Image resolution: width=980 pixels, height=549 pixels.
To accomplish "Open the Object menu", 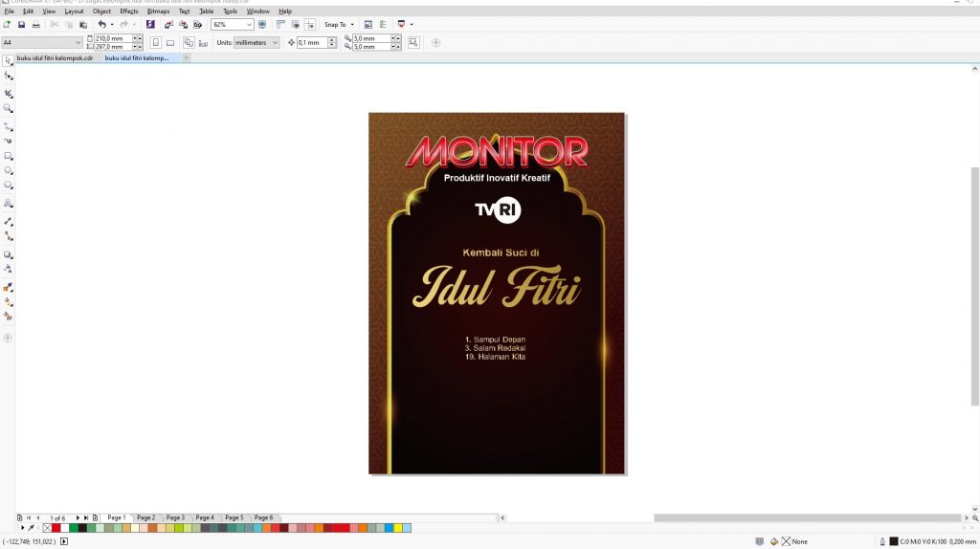I will (101, 11).
